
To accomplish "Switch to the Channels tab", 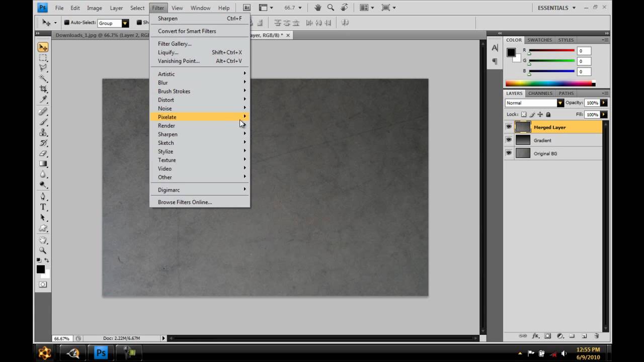I will pos(540,93).
